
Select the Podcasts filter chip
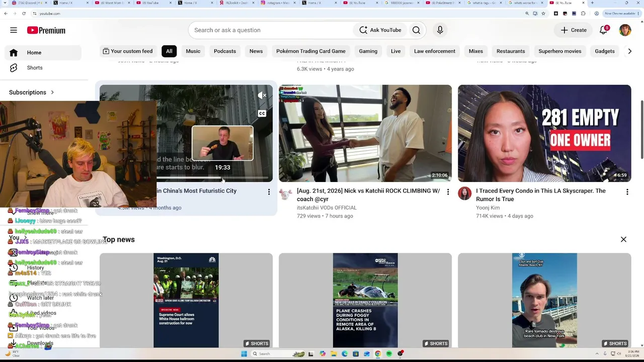point(225,51)
